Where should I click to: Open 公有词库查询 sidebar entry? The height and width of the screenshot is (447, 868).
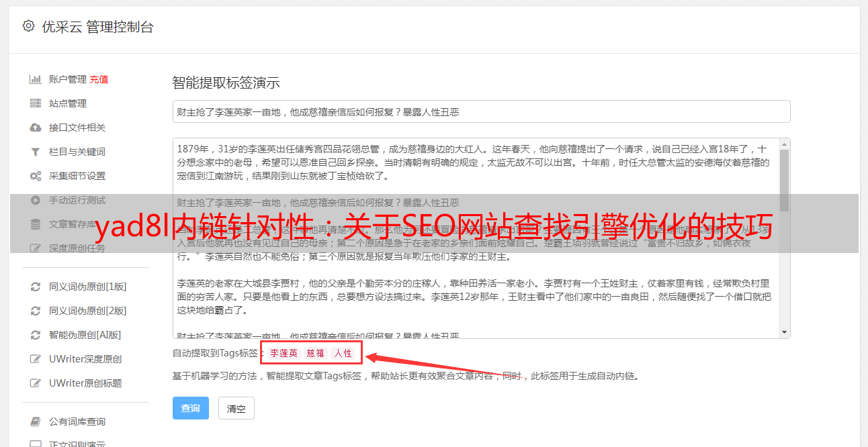pos(77,421)
